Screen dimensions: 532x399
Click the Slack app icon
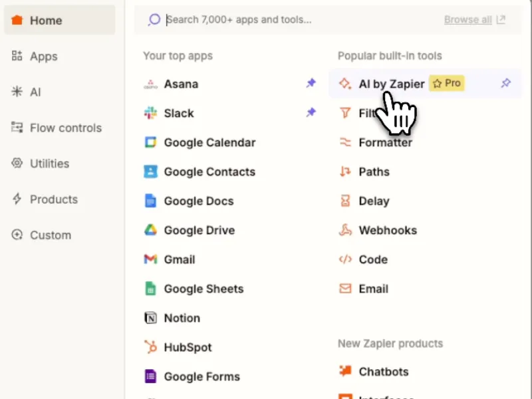[151, 113]
